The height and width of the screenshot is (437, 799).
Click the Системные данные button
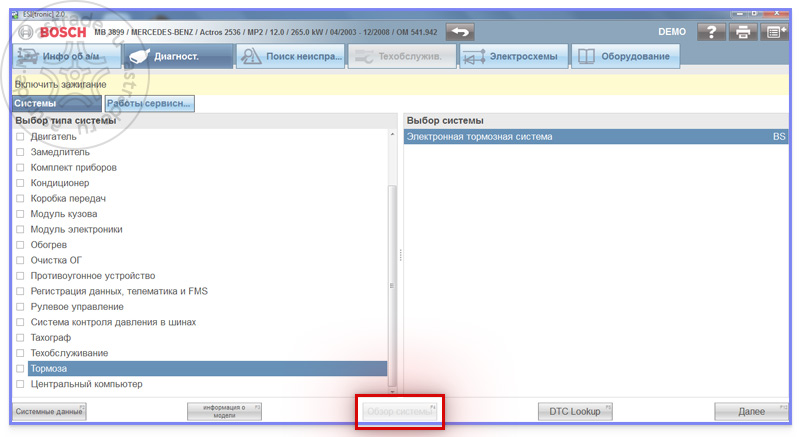(49, 412)
